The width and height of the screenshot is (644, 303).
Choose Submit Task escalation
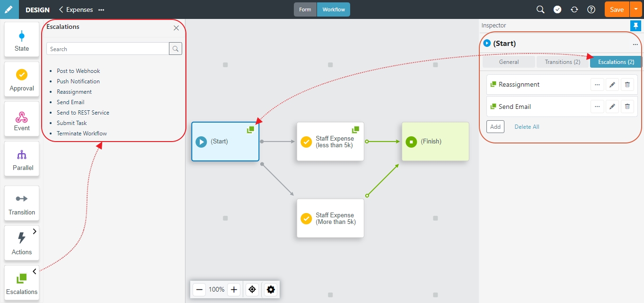(72, 123)
